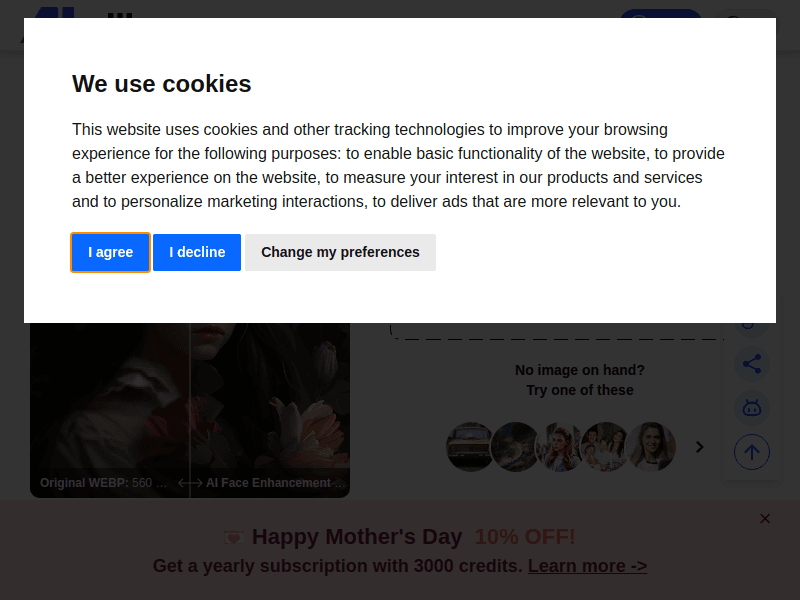Viewport: 800px width, 600px height.
Task: Open the share icon in the side panel
Action: pos(752,364)
